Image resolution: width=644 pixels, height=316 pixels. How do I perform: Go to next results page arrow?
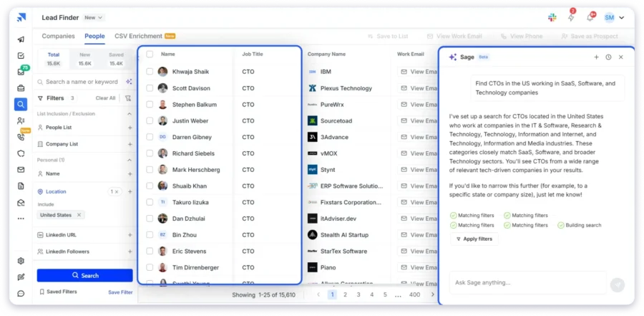pos(432,295)
